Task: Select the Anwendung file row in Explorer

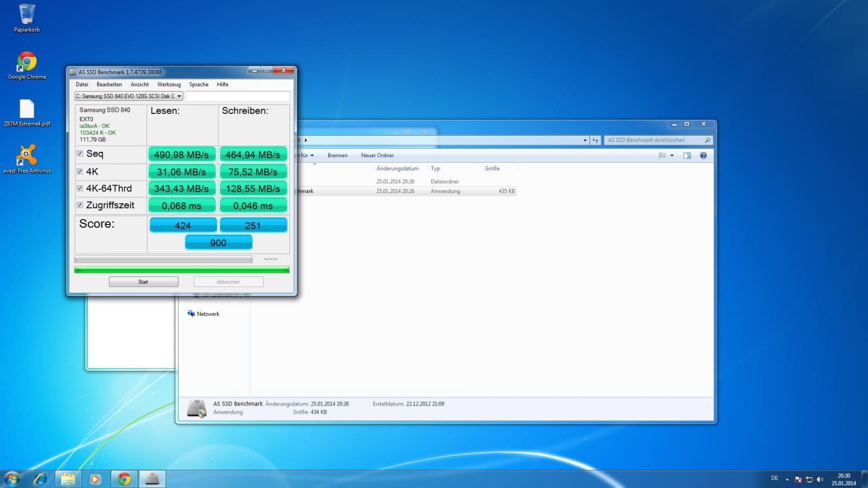Action: 407,191
